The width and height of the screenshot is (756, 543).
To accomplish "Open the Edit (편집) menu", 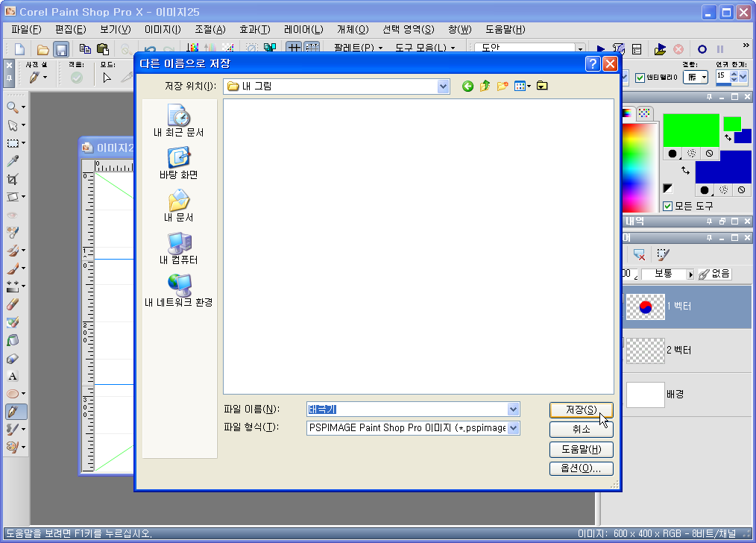I will (x=70, y=29).
